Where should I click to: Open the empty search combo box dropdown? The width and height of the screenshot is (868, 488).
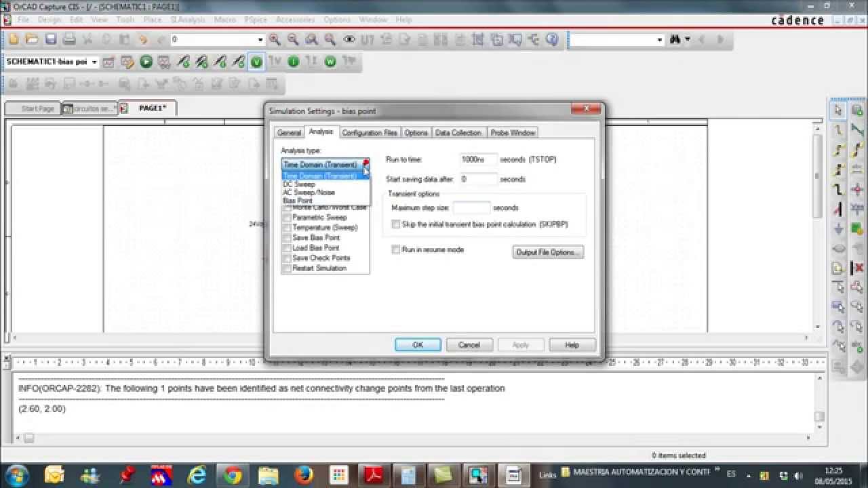[660, 40]
